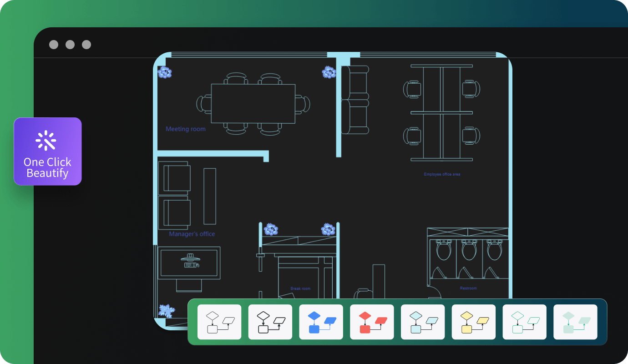Click the Restroom label
The height and width of the screenshot is (364, 628).
pyautogui.click(x=468, y=288)
